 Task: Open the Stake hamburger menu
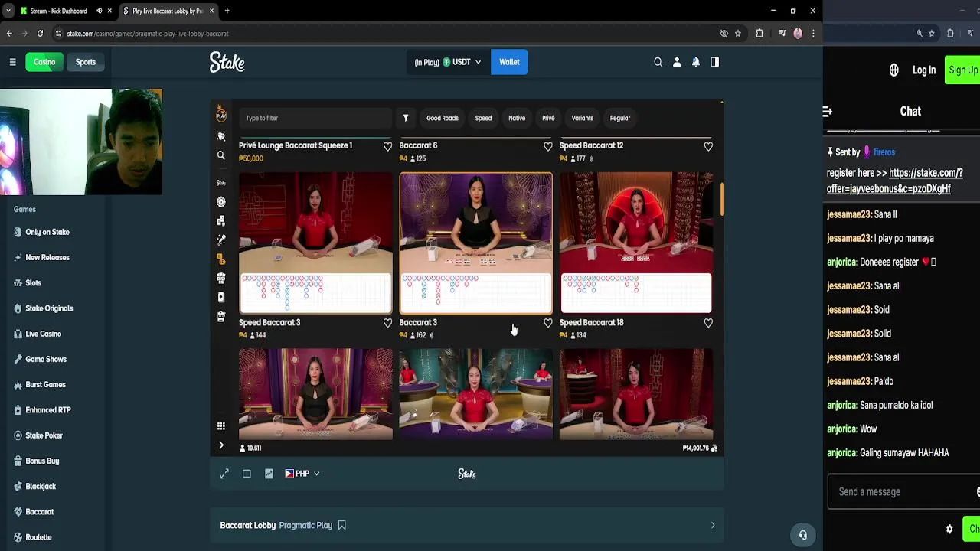click(12, 62)
